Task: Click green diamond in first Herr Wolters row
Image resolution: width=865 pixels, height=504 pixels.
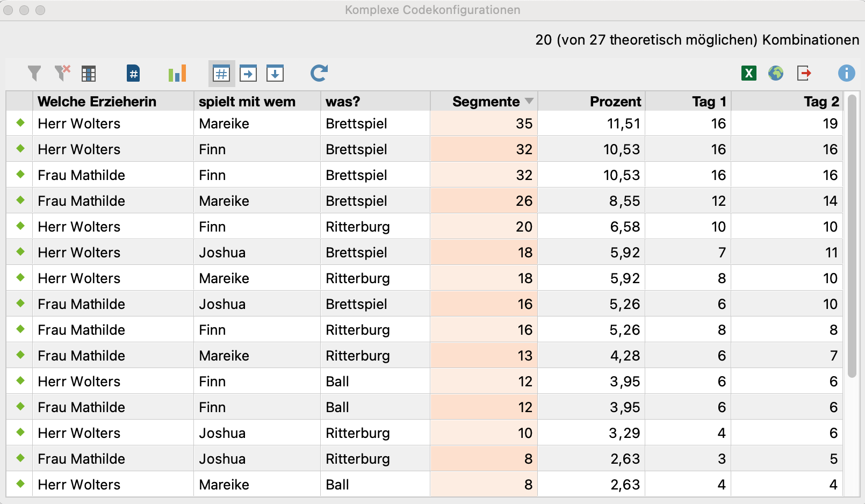Action: (20, 123)
